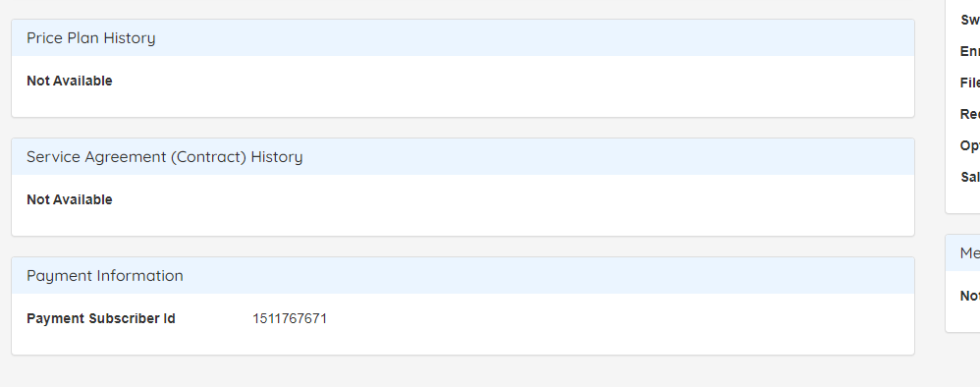Click the cut-off 'Not' text in right panel
Screen dimensions: 980x387
coord(970,297)
